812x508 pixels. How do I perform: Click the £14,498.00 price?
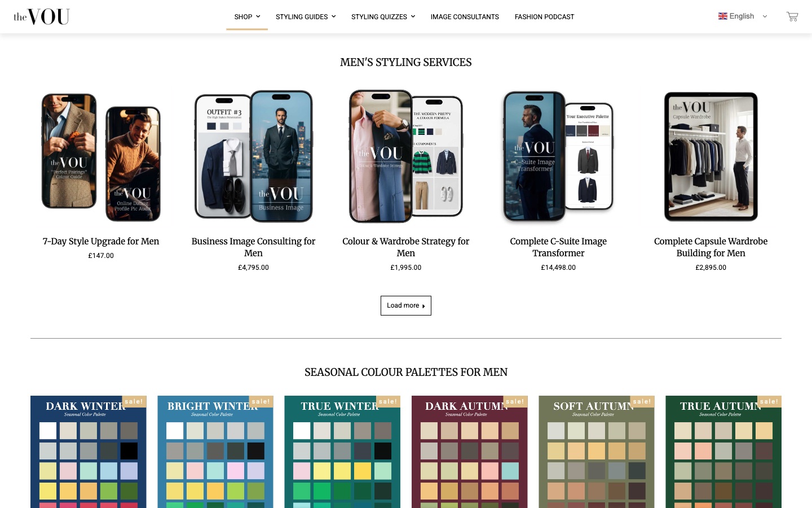coord(558,268)
